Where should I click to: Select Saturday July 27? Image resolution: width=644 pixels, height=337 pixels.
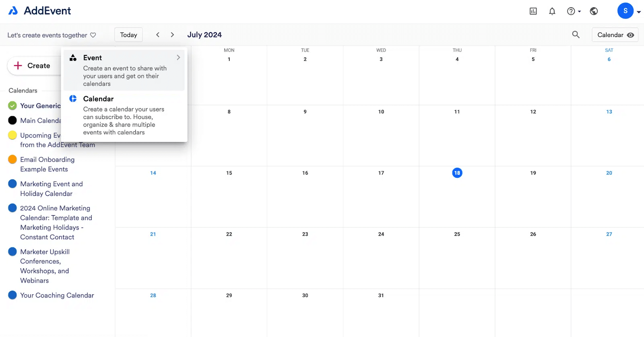609,234
